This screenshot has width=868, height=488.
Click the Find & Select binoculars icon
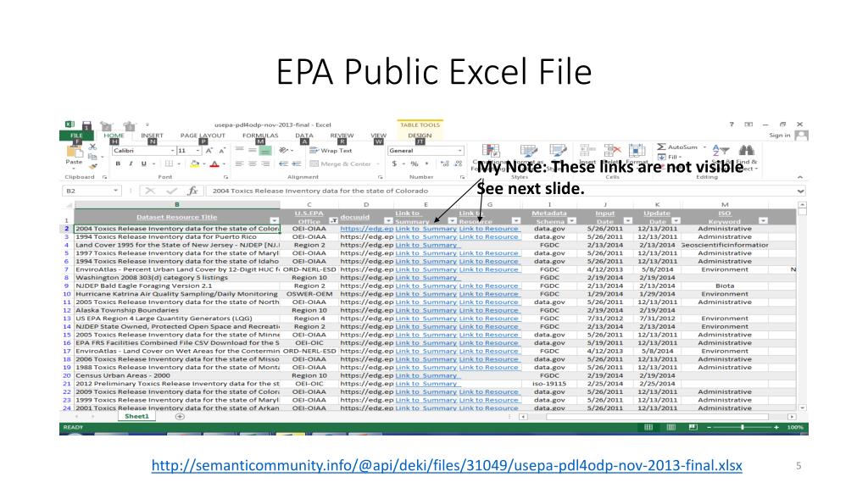746,151
